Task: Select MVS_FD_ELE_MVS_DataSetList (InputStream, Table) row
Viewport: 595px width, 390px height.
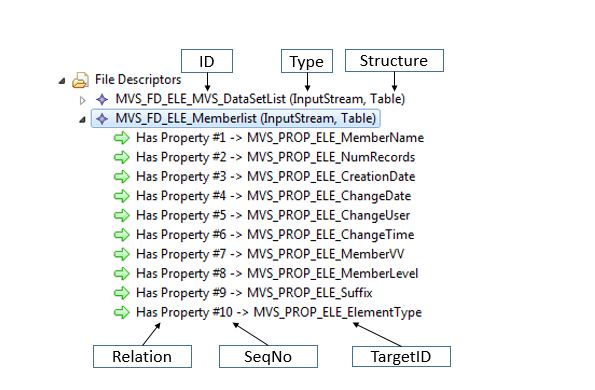Action: pos(260,99)
